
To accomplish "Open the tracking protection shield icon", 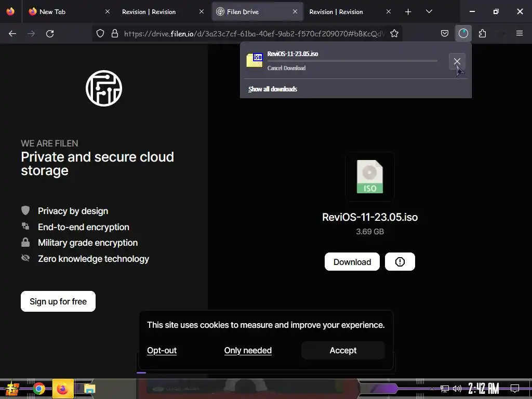I will [100, 33].
